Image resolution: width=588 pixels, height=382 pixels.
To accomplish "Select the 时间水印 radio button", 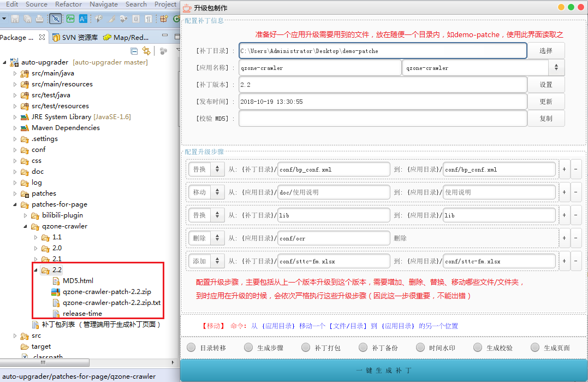I will pos(420,348).
